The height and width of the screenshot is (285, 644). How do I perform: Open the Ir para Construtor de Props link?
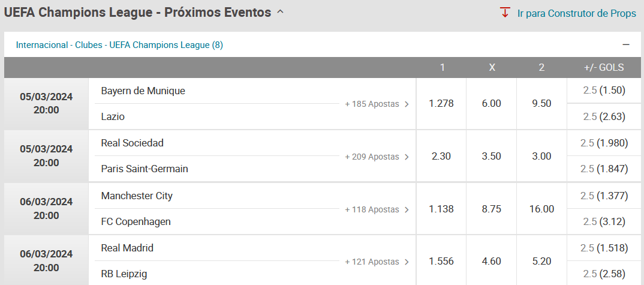click(x=576, y=13)
